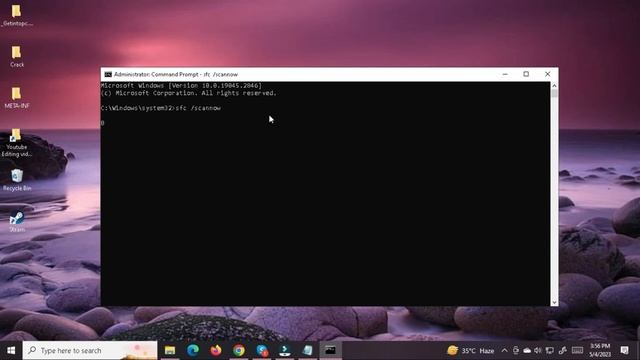Launch Google Chrome from taskbar
This screenshot has width=640, height=360.
[x=239, y=350]
